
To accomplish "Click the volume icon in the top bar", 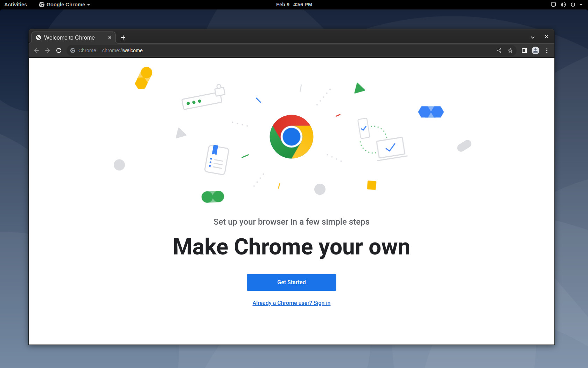I will pos(563,5).
